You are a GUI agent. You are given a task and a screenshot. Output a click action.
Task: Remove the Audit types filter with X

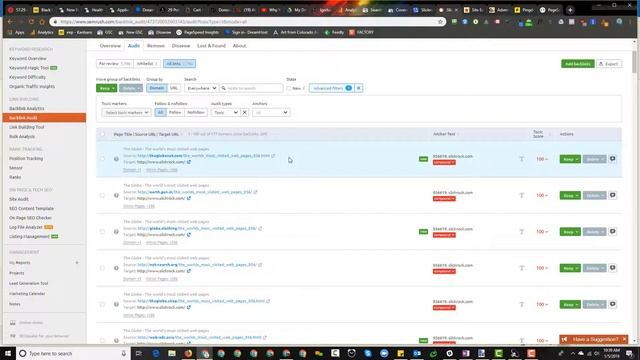244,112
